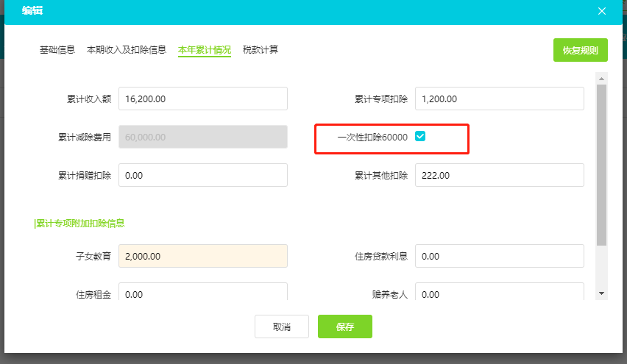Image resolution: width=627 pixels, height=364 pixels.
Task: Select the 本年累计情况 tab
Action: (x=205, y=50)
